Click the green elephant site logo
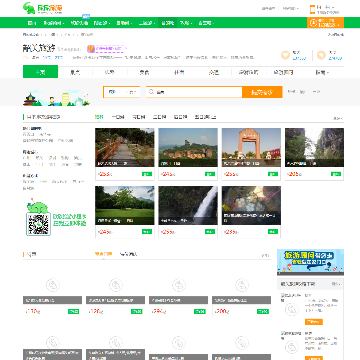Viewport: 360px width, 360px height. [43, 8]
